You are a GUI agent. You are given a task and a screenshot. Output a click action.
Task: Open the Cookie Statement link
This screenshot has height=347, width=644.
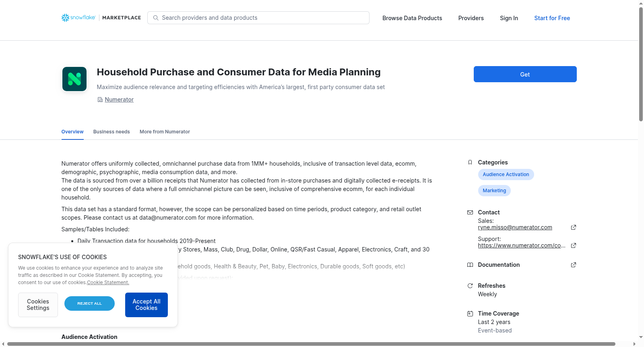tap(108, 283)
